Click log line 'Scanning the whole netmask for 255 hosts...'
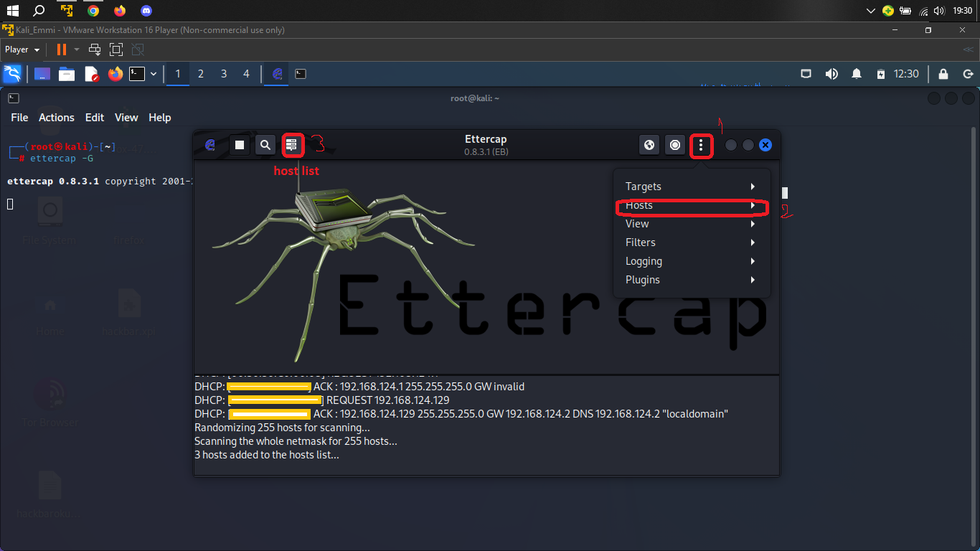Image resolution: width=980 pixels, height=551 pixels. coord(296,441)
